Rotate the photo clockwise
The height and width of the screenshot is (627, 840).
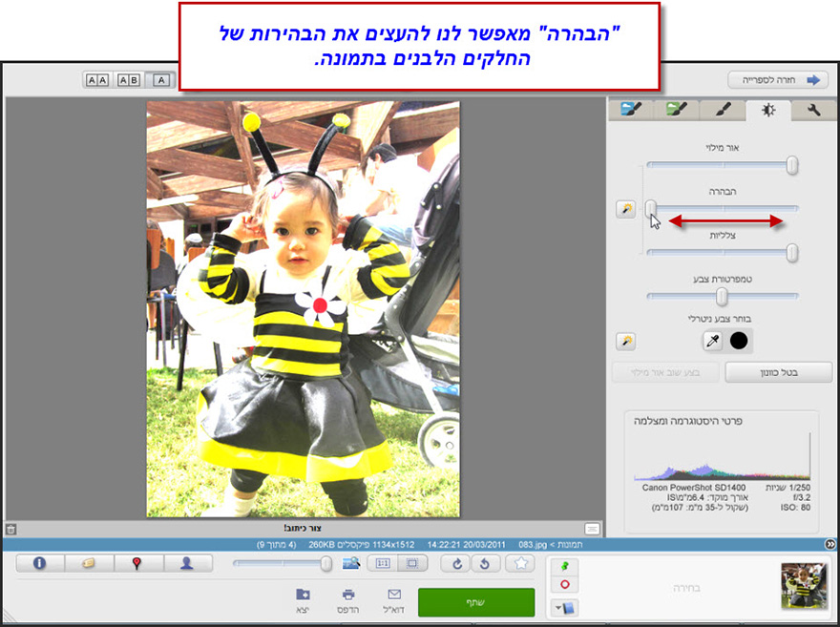(457, 563)
